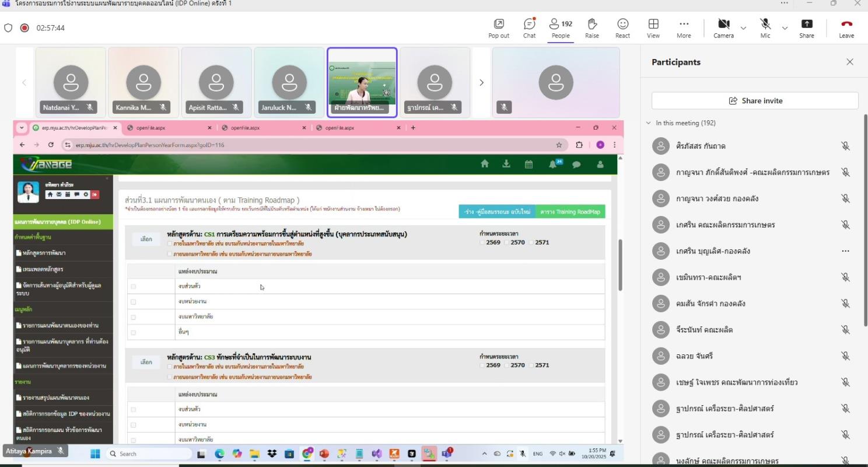Show next participants with right chevron
The width and height of the screenshot is (868, 467).
point(481,83)
